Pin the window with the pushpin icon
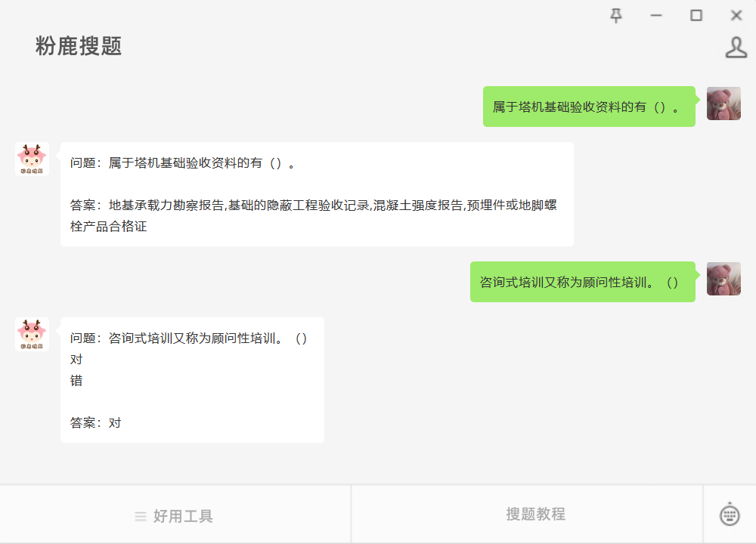Image resolution: width=756 pixels, height=544 pixels. (615, 15)
